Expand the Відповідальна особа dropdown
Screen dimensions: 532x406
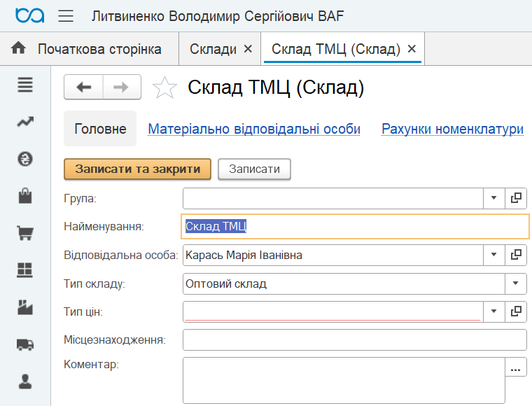(x=494, y=255)
